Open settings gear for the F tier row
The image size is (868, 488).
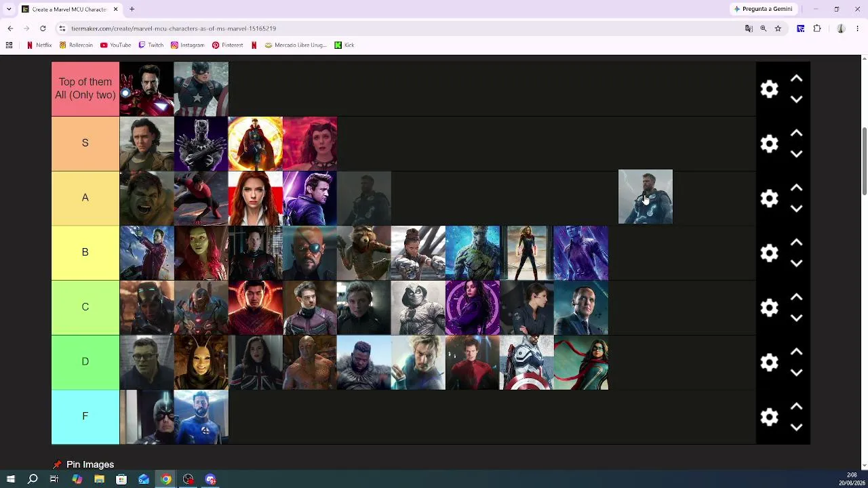click(x=770, y=417)
